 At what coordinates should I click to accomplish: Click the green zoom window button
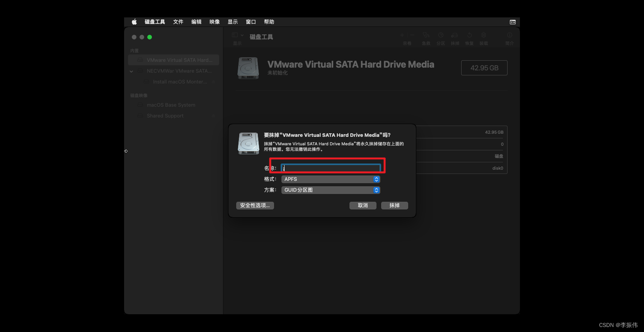[x=150, y=37]
